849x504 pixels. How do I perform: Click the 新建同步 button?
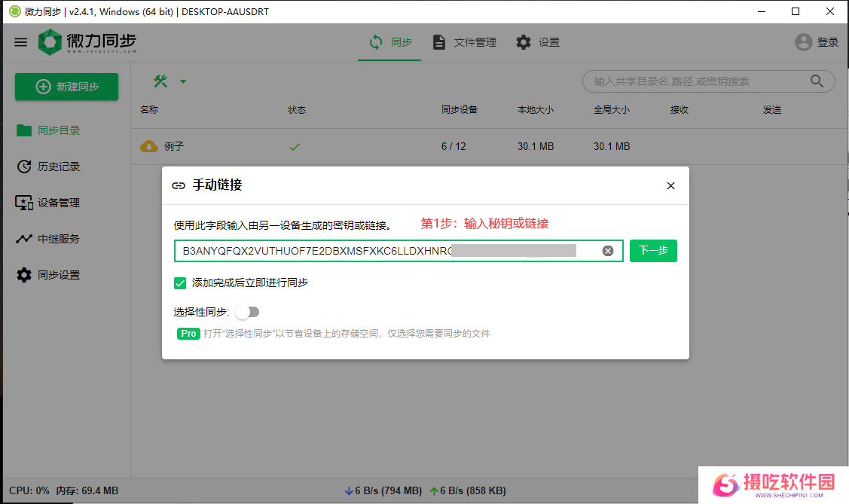[67, 87]
